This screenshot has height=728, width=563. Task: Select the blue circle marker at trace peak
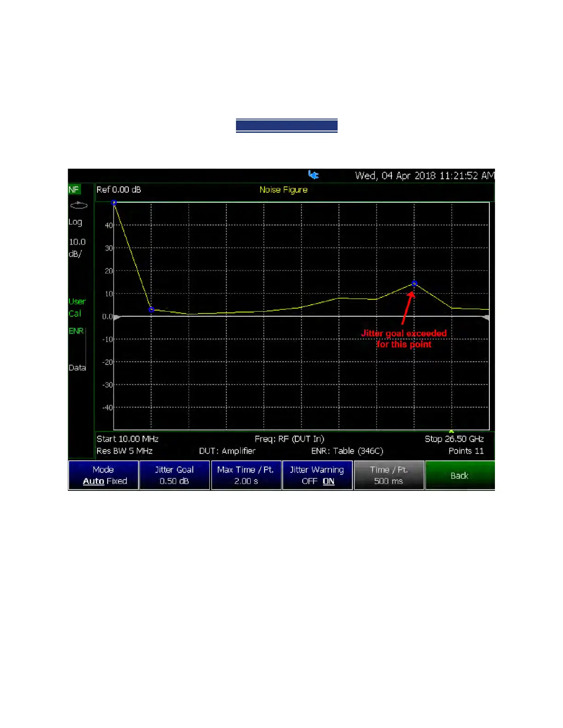[x=114, y=203]
